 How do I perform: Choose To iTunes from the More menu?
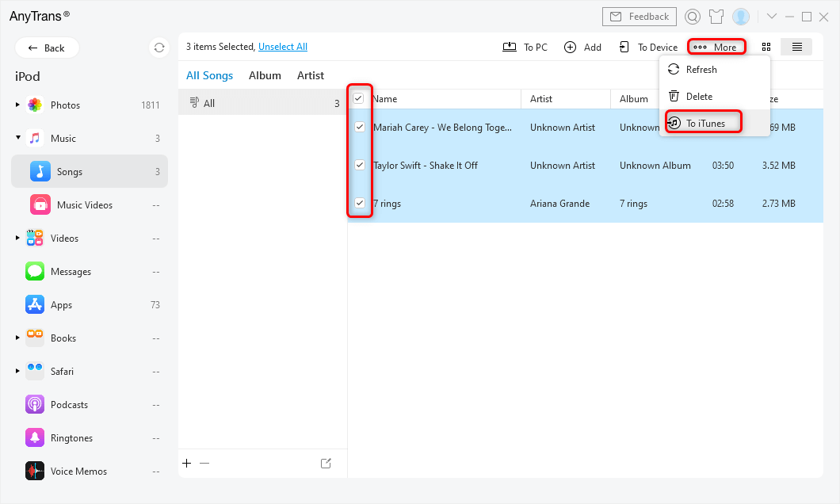click(x=715, y=123)
